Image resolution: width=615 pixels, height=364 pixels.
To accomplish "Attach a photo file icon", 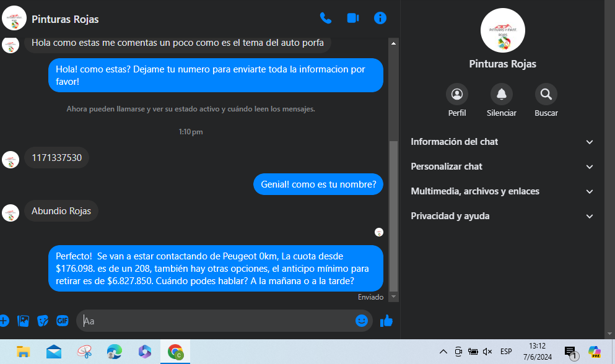I will coord(23,321).
